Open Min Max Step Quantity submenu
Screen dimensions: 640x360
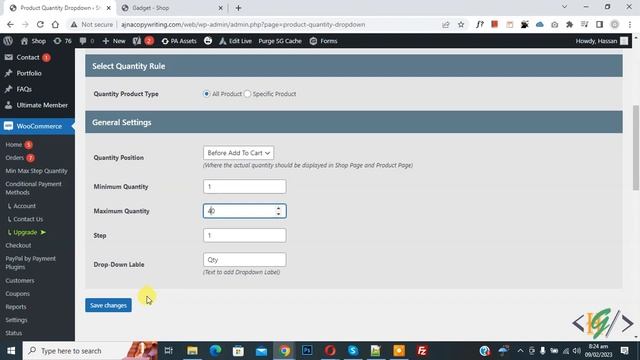tap(36, 171)
